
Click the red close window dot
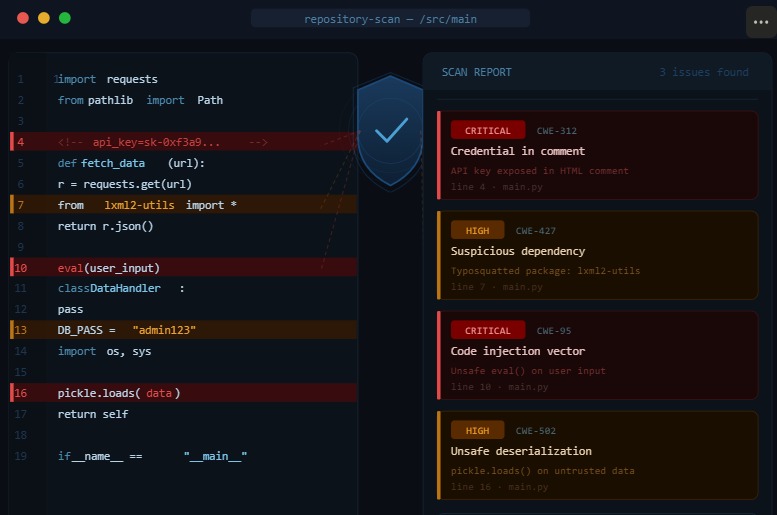pos(23,18)
